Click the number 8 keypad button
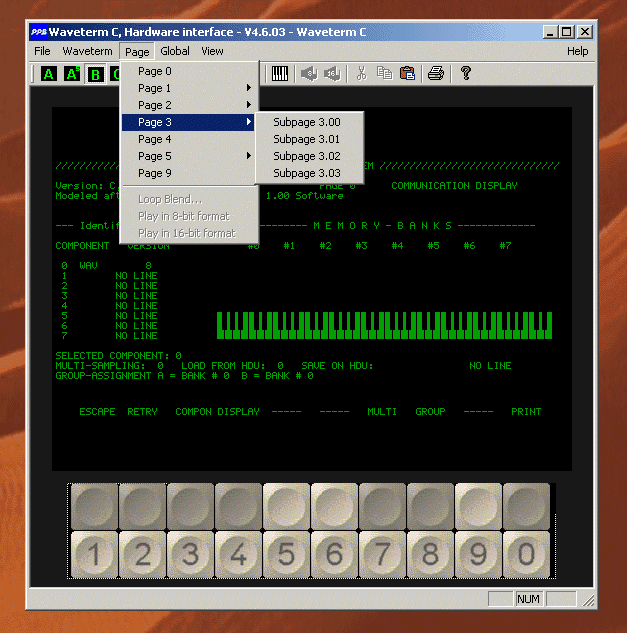Screen dimensions: 627x633 (x=431, y=554)
